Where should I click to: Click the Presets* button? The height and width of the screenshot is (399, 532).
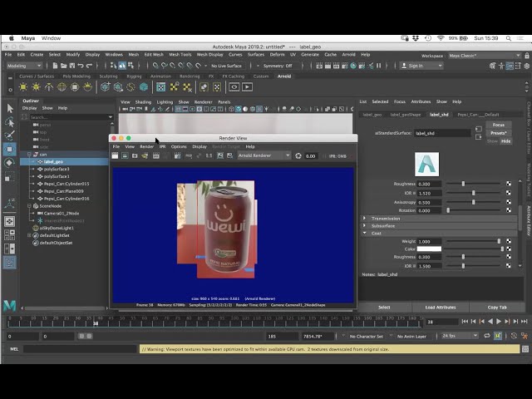pyautogui.click(x=499, y=133)
